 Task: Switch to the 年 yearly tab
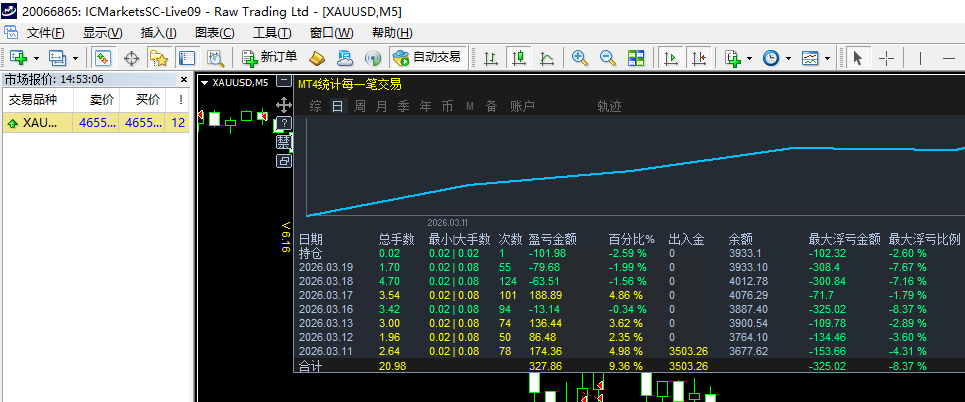425,106
